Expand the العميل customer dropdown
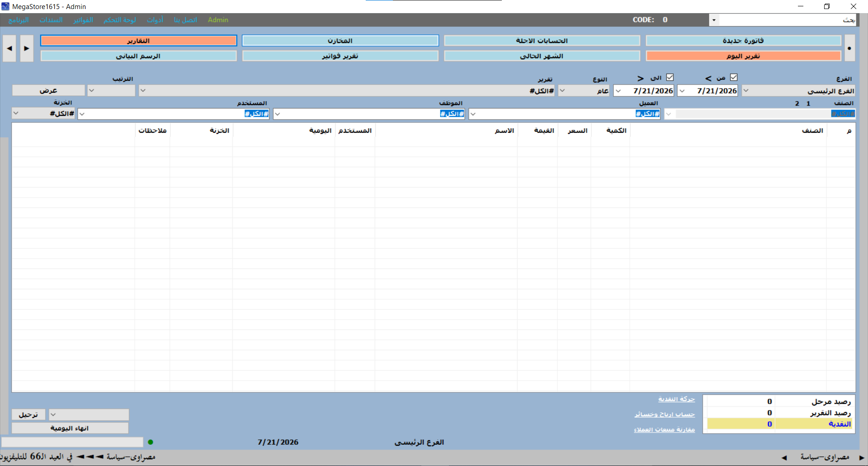 click(473, 114)
